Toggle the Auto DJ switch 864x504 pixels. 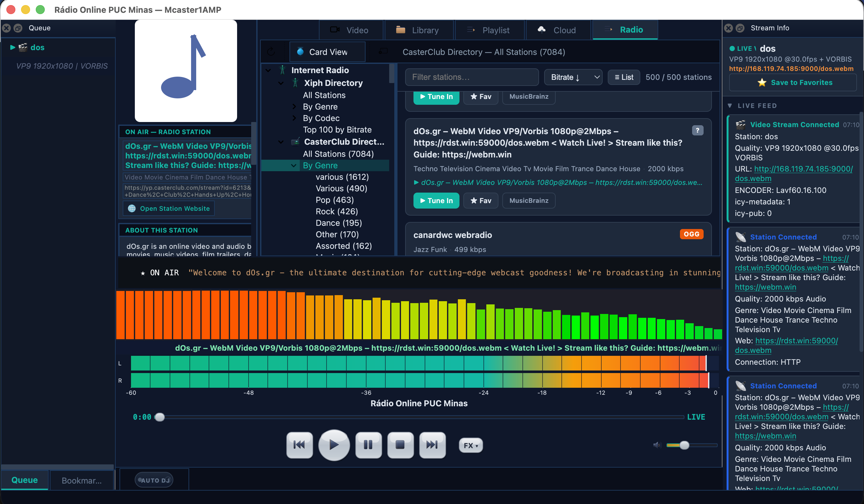154,480
